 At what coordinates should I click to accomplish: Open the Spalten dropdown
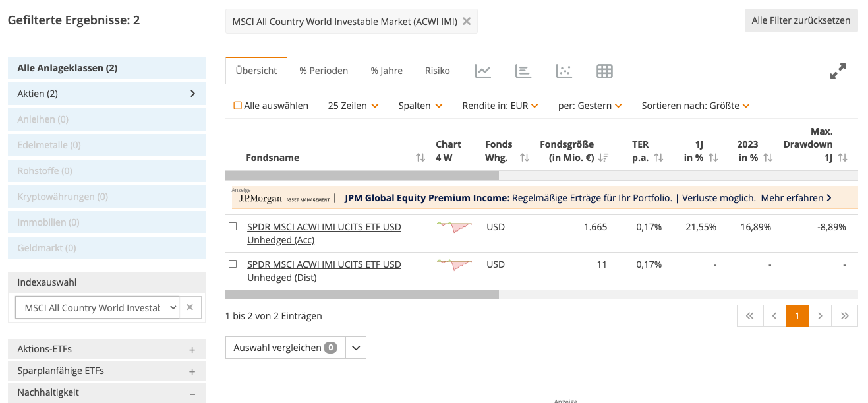click(x=420, y=106)
